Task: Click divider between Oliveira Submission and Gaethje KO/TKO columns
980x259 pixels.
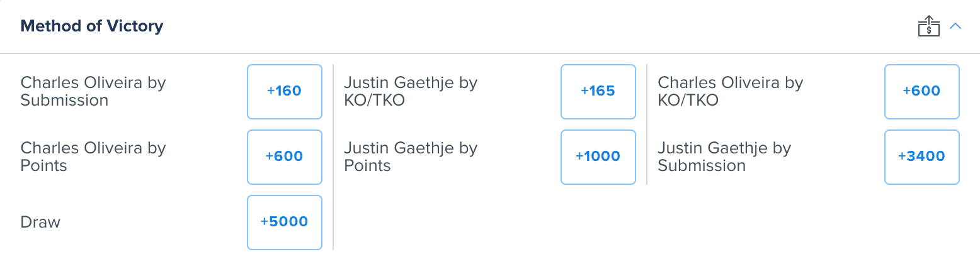Action: (333, 157)
